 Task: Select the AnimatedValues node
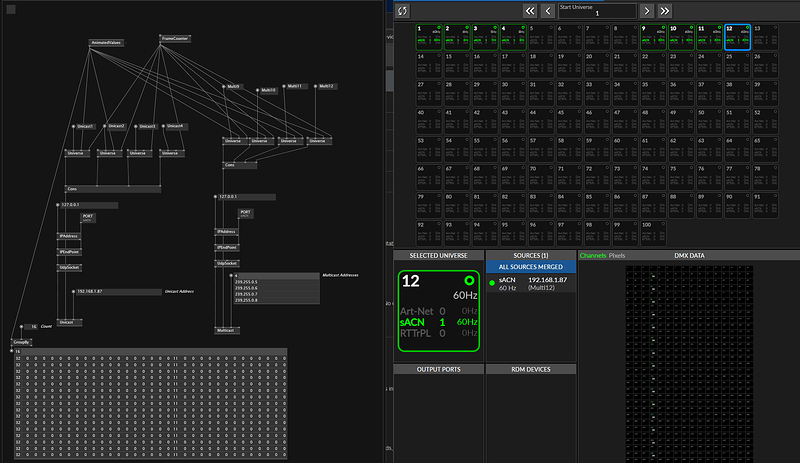click(x=106, y=43)
